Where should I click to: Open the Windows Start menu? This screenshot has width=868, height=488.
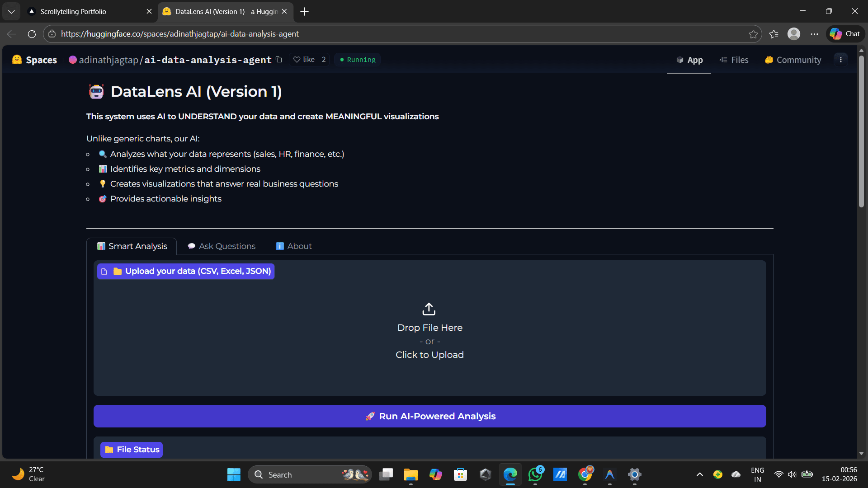point(234,474)
